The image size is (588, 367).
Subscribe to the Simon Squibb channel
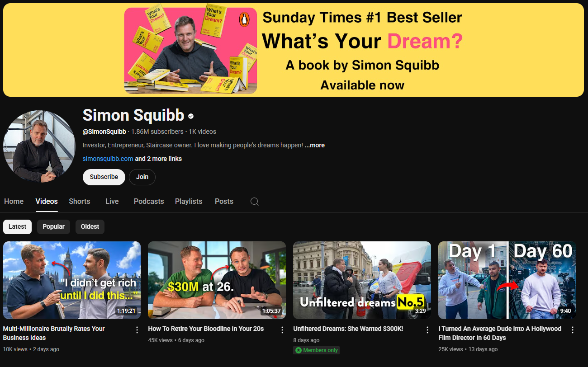pos(104,177)
